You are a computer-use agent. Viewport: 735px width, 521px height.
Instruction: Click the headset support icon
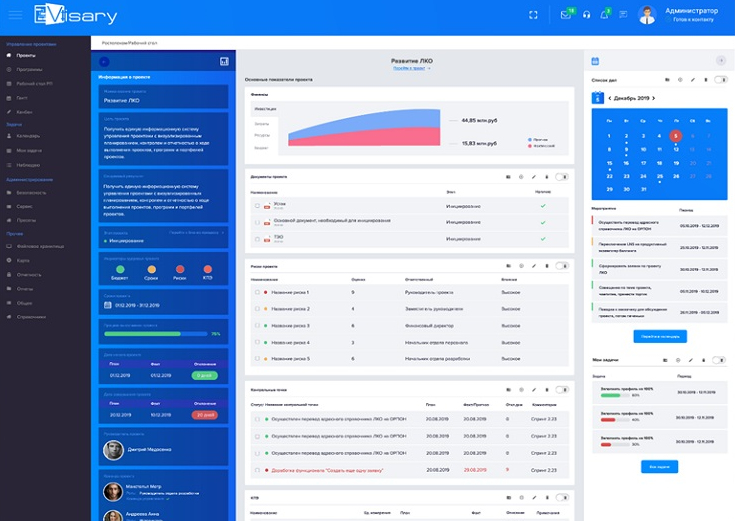[586, 15]
